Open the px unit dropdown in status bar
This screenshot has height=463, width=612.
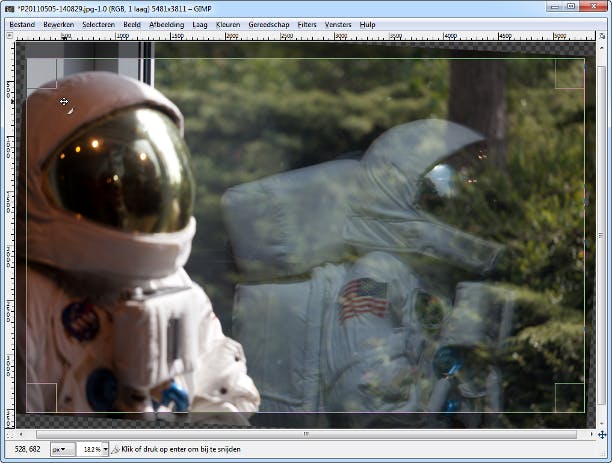[x=62, y=449]
